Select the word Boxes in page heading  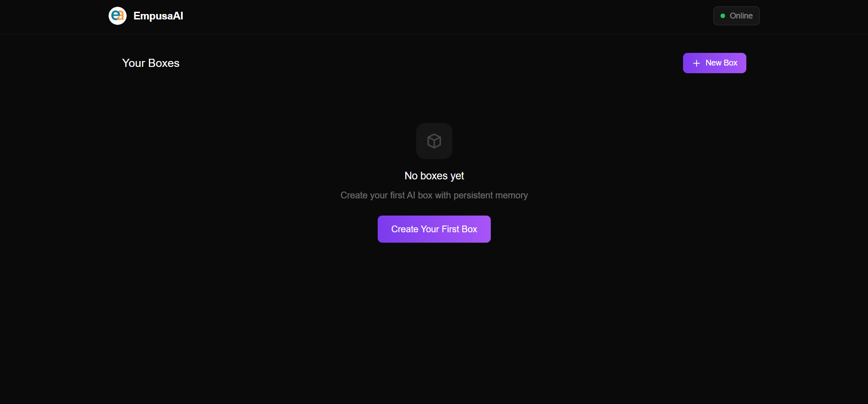click(164, 63)
